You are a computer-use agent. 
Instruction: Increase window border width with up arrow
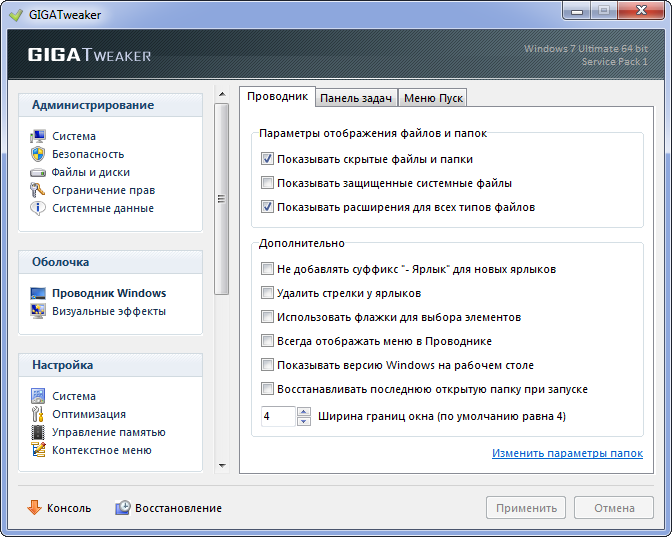click(x=304, y=412)
